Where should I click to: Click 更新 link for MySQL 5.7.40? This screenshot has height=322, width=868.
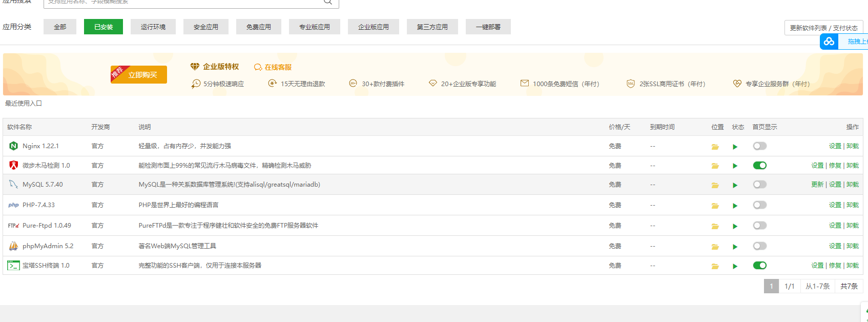[817, 185]
